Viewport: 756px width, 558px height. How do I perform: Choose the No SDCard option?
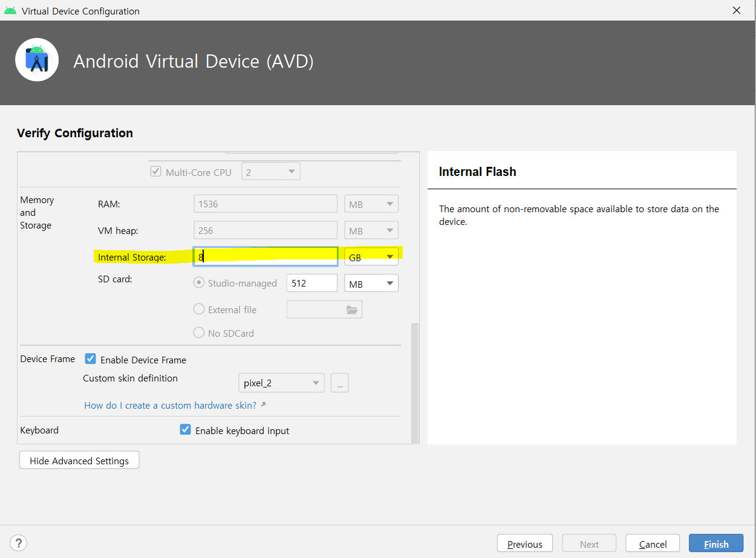tap(198, 333)
